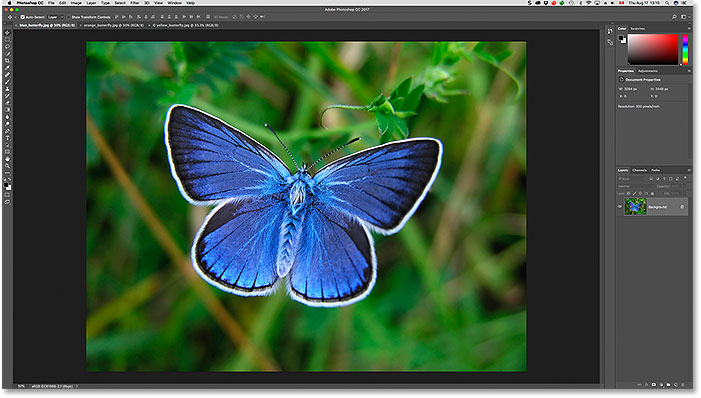Select the Zoom tool
The image size is (701, 398).
tap(7, 166)
